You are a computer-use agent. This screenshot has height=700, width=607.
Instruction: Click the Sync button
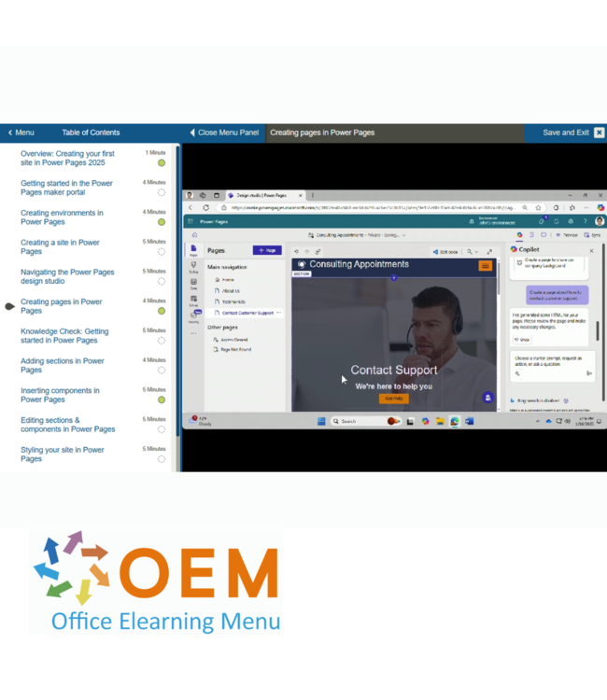[x=592, y=235]
